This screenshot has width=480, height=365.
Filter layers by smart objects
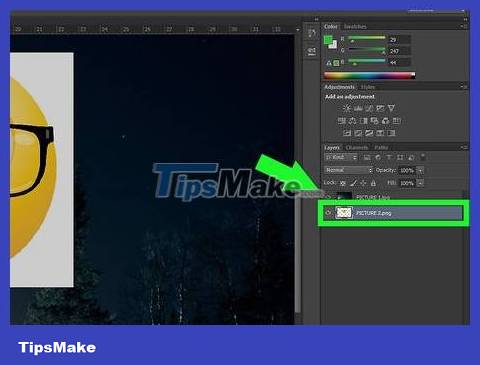(411, 157)
